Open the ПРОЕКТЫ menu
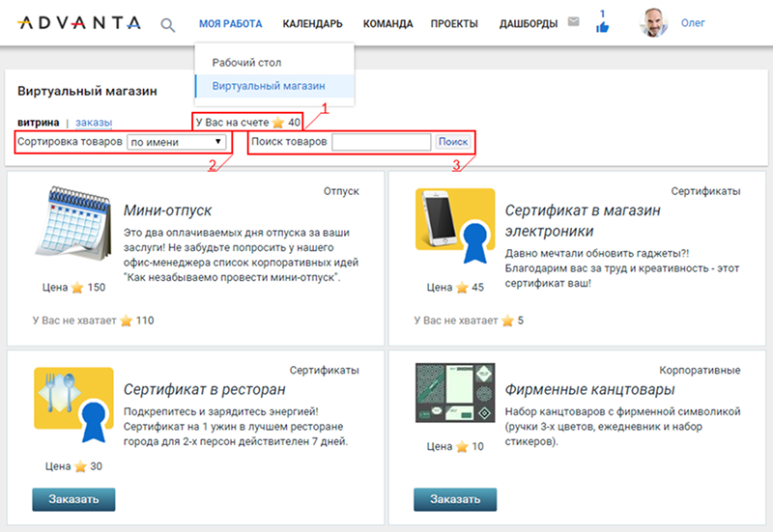This screenshot has width=773, height=532. 454,23
